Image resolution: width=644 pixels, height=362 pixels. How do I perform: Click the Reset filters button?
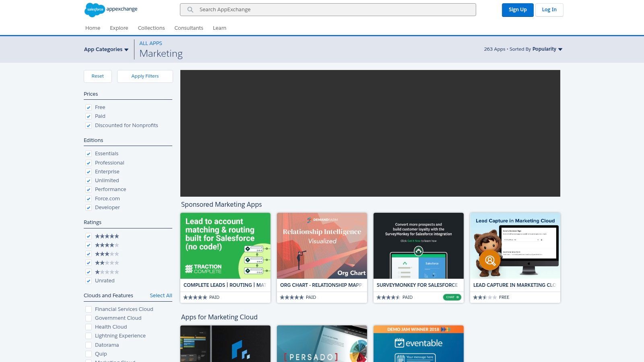(x=97, y=76)
